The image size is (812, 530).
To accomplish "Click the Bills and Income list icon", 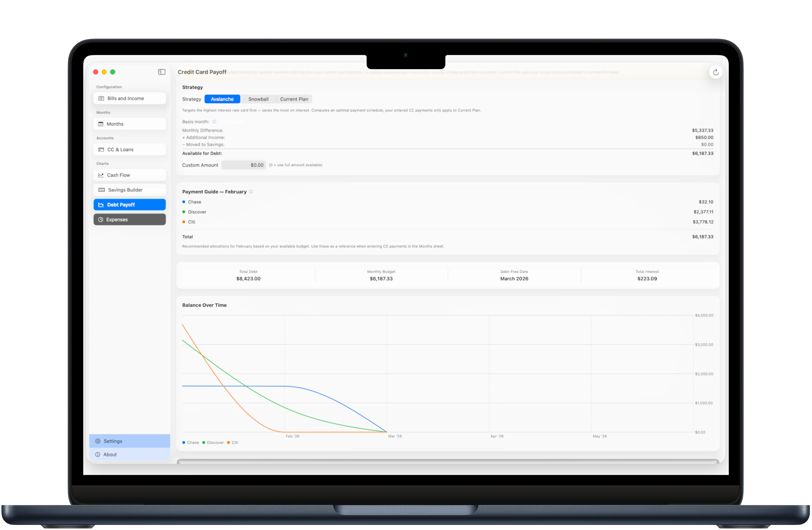I will 101,98.
